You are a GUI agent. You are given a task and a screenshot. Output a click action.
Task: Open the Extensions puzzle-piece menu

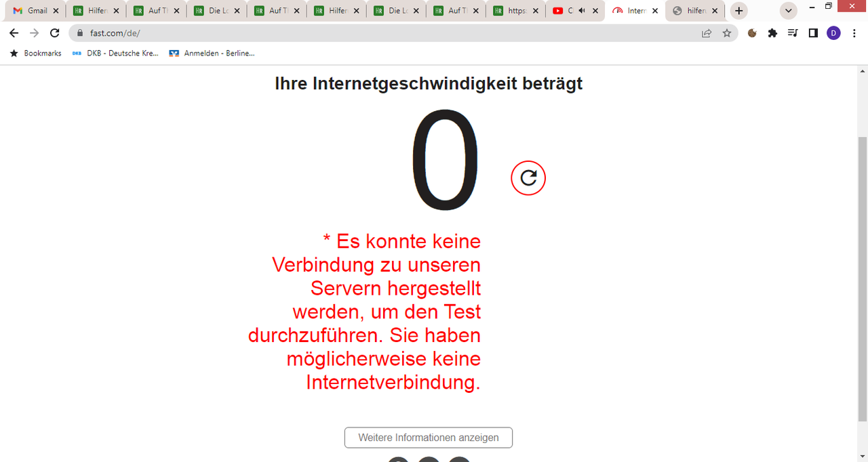click(x=772, y=33)
